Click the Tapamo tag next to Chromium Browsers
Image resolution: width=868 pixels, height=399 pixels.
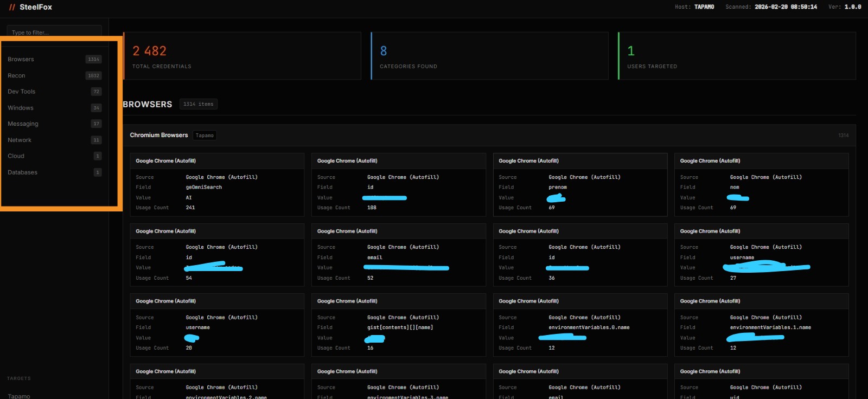tap(205, 136)
